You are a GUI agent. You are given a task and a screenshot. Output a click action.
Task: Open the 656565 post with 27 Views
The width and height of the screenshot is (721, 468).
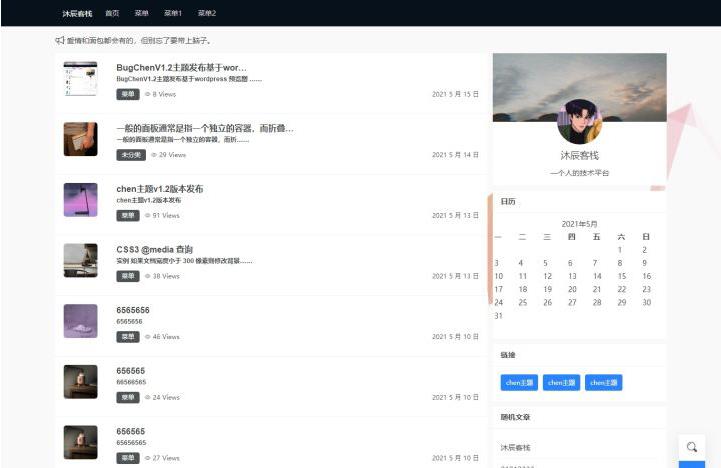click(131, 432)
